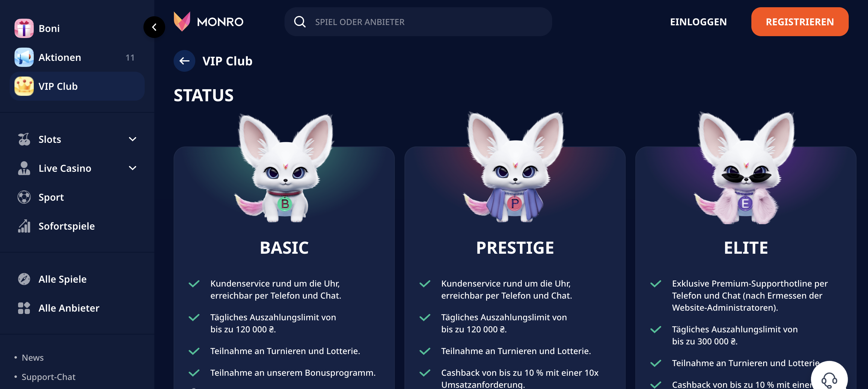868x389 pixels.
Task: Click the VIP Club crown icon
Action: 24,86
